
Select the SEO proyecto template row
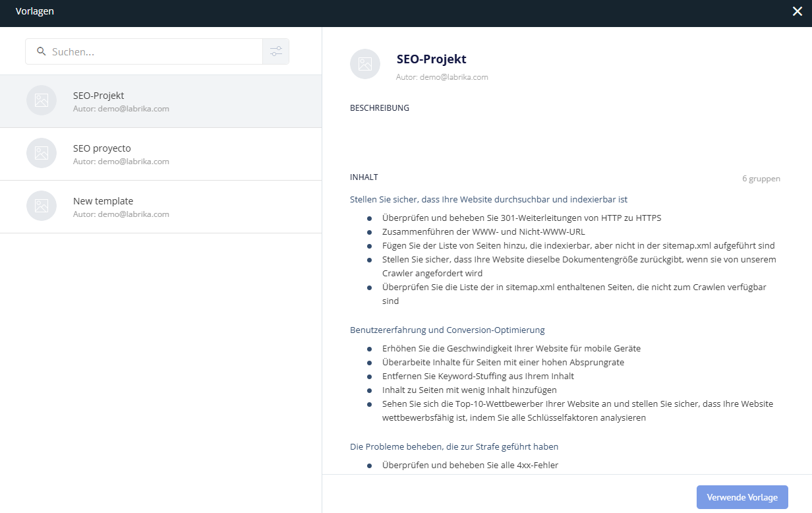(x=161, y=154)
